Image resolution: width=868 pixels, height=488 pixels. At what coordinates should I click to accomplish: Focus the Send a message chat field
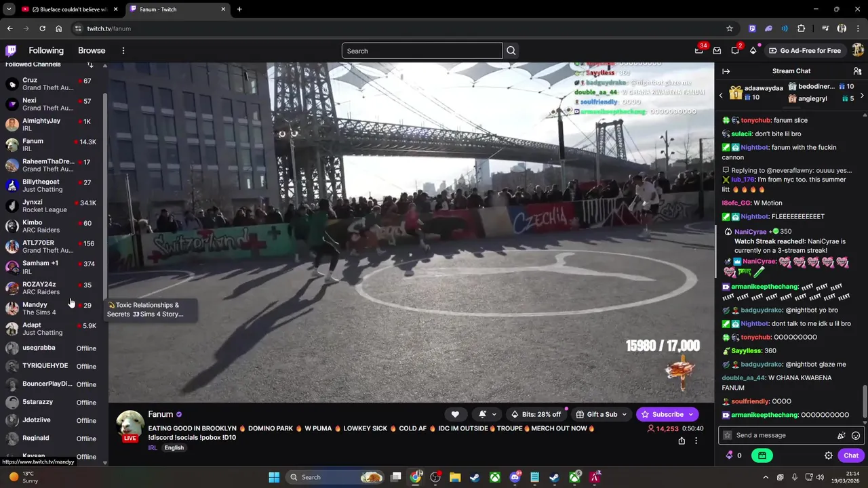(x=779, y=436)
